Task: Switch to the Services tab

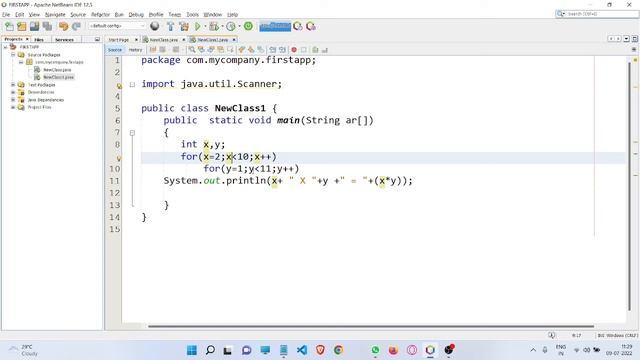Action: point(64,40)
